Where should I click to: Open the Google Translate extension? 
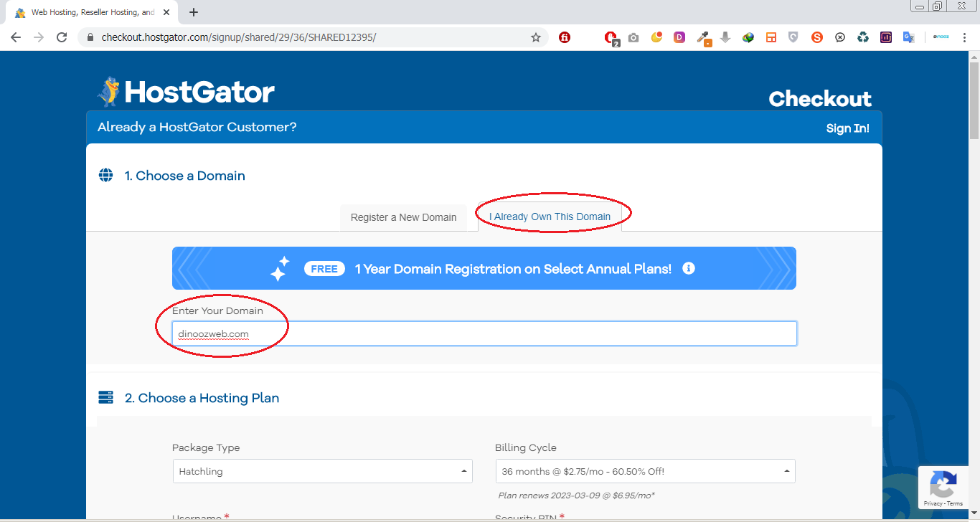pos(908,37)
